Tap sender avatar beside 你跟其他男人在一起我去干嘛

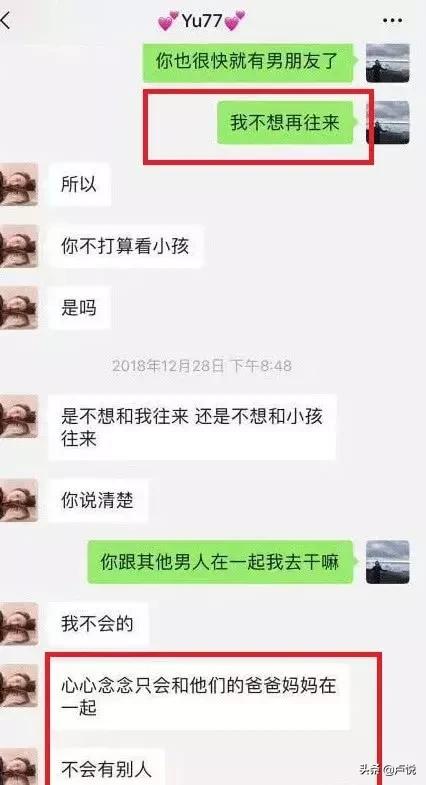point(387,562)
